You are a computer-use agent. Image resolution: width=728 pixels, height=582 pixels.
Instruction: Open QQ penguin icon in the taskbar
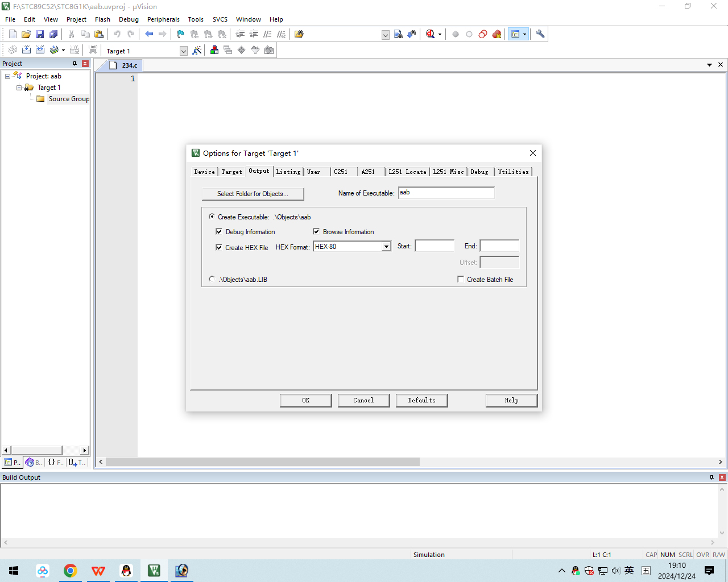click(126, 571)
